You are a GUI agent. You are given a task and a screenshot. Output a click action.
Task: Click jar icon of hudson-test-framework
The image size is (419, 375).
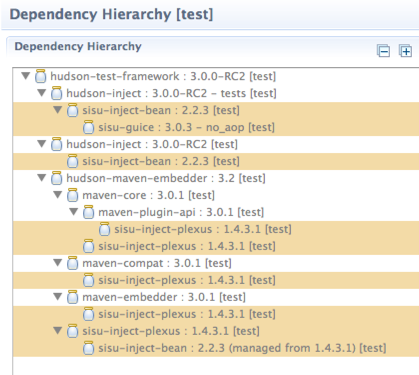pyautogui.click(x=41, y=76)
